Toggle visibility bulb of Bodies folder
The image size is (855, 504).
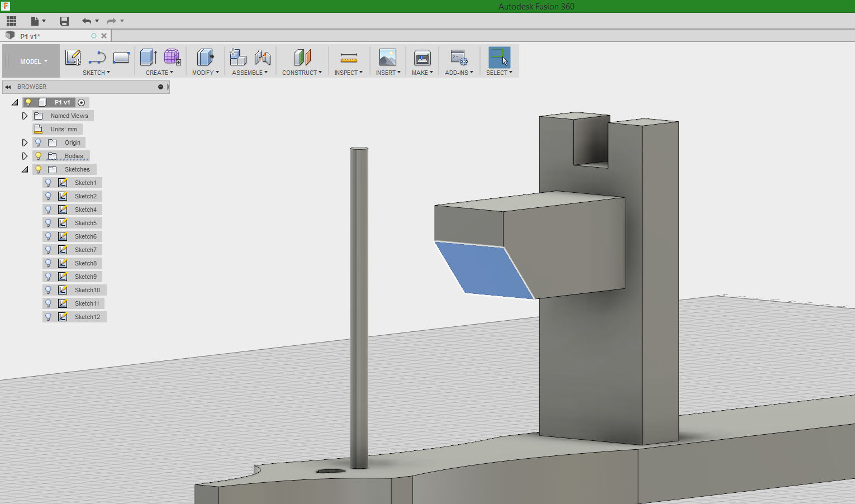point(39,156)
